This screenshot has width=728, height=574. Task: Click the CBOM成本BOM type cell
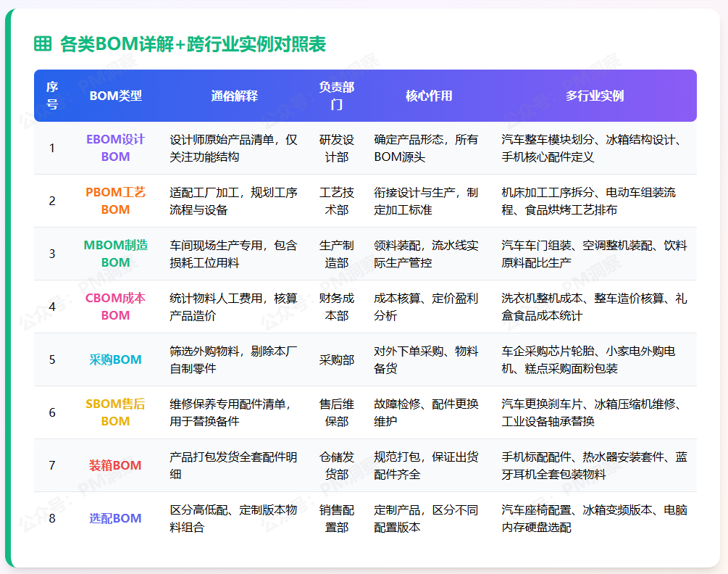[116, 307]
